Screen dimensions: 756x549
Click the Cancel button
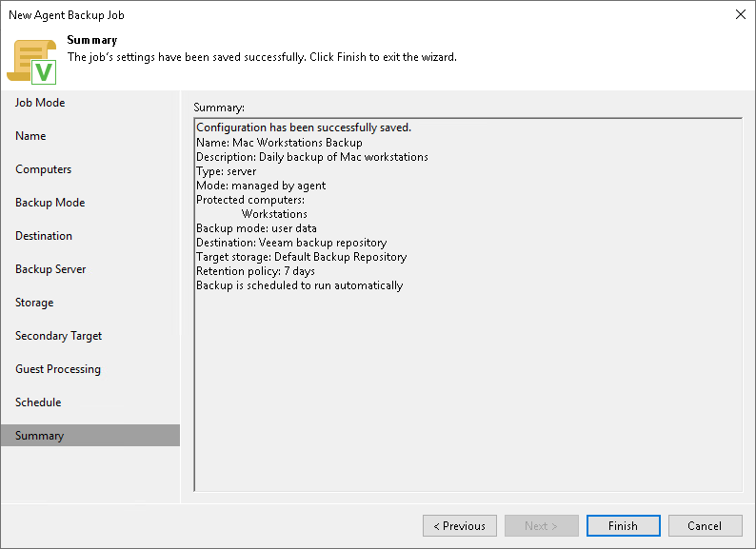[x=705, y=525]
